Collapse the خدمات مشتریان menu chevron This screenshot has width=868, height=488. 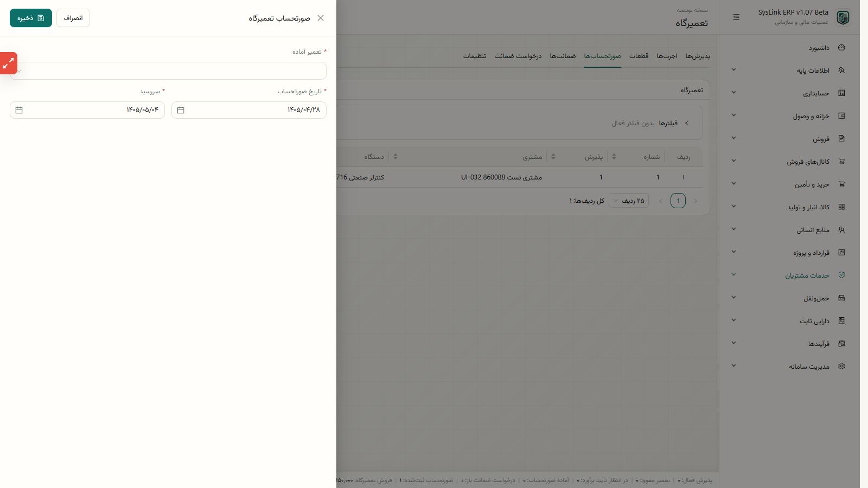coord(733,275)
